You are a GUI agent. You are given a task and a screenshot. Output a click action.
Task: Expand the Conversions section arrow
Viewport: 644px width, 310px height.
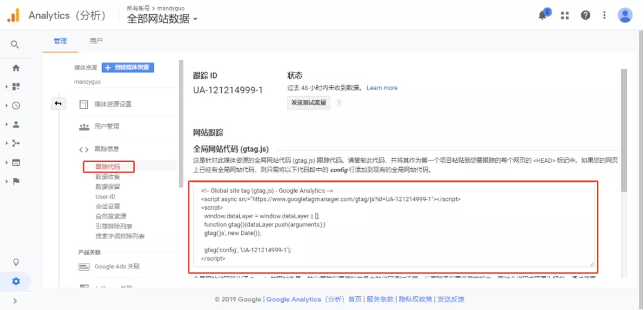coord(7,181)
